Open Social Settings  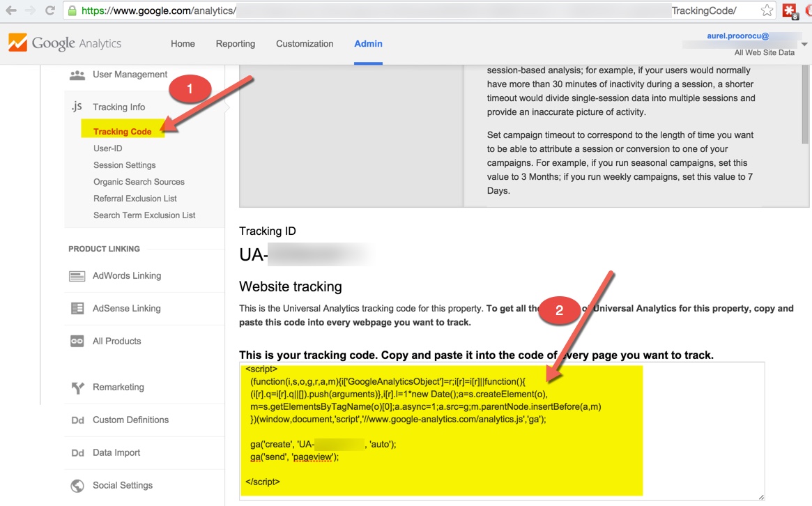[122, 485]
